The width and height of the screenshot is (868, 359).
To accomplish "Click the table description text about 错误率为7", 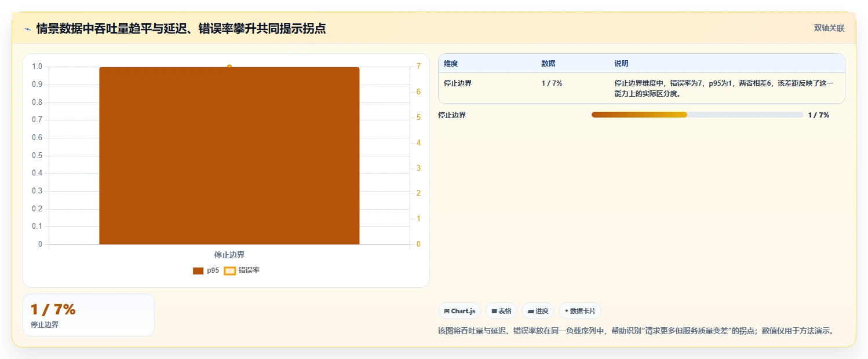I will tap(724, 88).
